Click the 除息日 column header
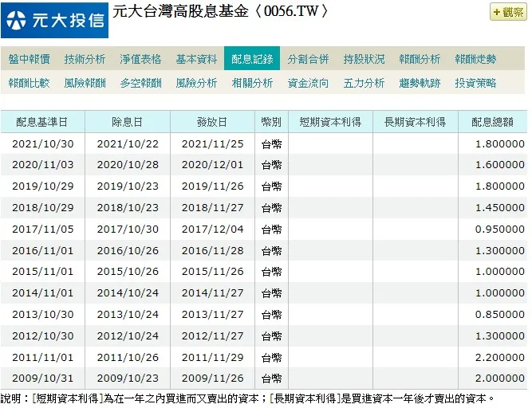 point(128,122)
